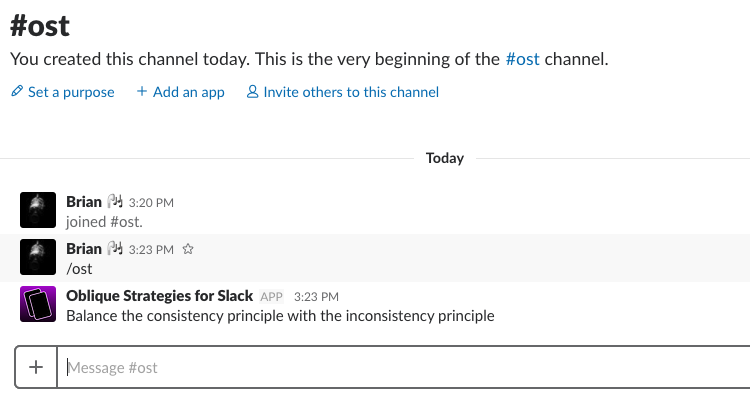Click status emoji beside Brian in /ost message
This screenshot has height=403, width=750.
coord(115,249)
